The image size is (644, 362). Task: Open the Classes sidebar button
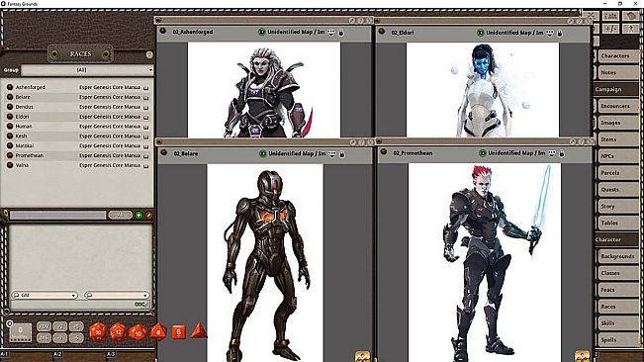pos(617,273)
